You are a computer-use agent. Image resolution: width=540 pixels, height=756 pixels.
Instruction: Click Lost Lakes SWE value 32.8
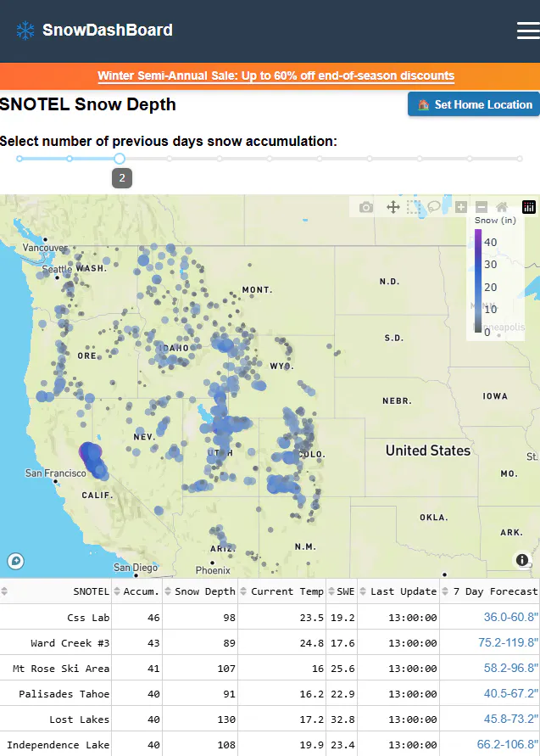tap(342, 720)
